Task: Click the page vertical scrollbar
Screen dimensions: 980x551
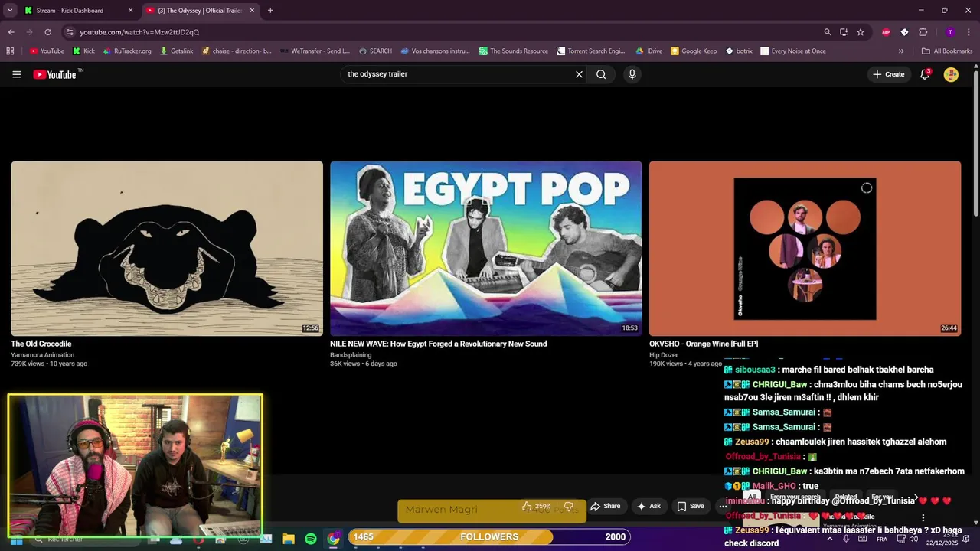Action: pyautogui.click(x=975, y=143)
